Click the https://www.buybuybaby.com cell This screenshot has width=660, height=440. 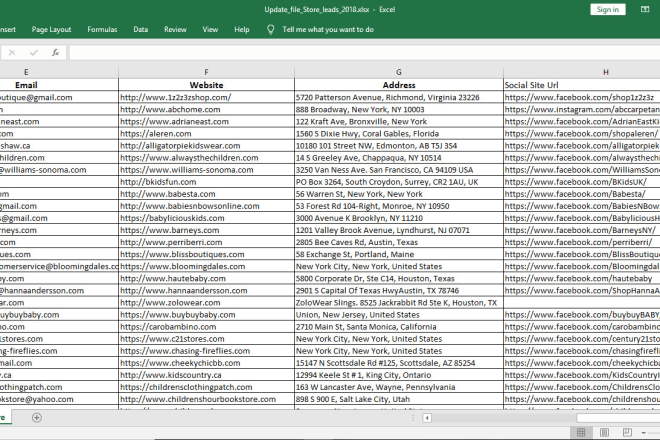tap(206, 315)
